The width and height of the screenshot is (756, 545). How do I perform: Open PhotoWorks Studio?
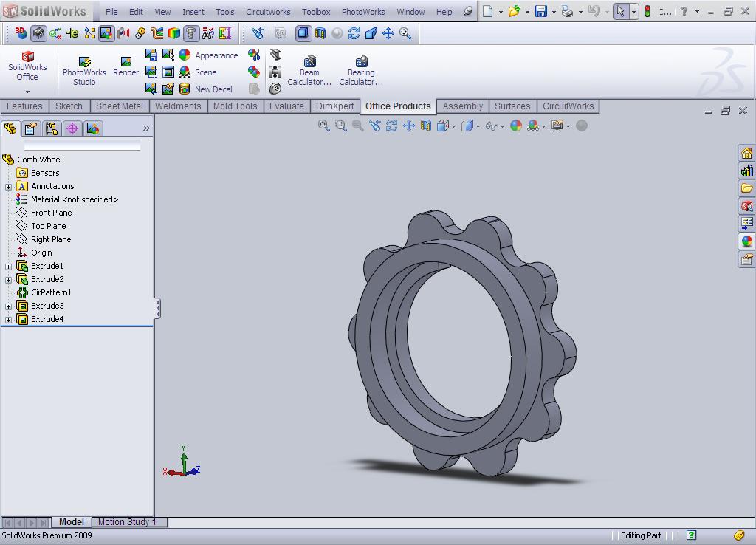coord(84,70)
